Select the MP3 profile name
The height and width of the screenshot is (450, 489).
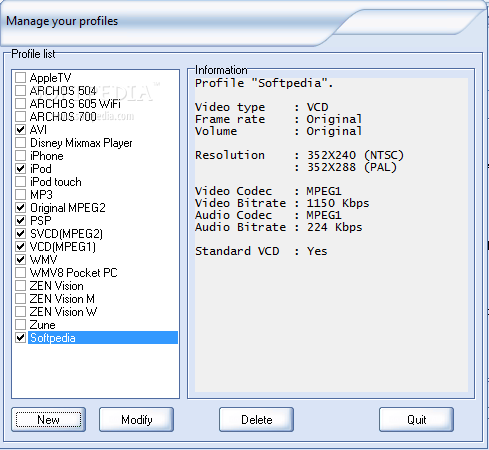[x=41, y=195]
